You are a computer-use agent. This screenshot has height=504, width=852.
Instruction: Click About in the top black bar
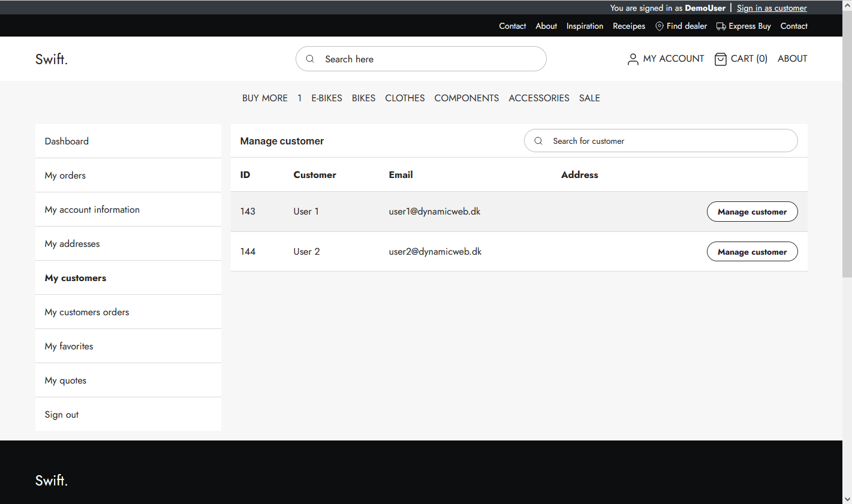point(546,26)
